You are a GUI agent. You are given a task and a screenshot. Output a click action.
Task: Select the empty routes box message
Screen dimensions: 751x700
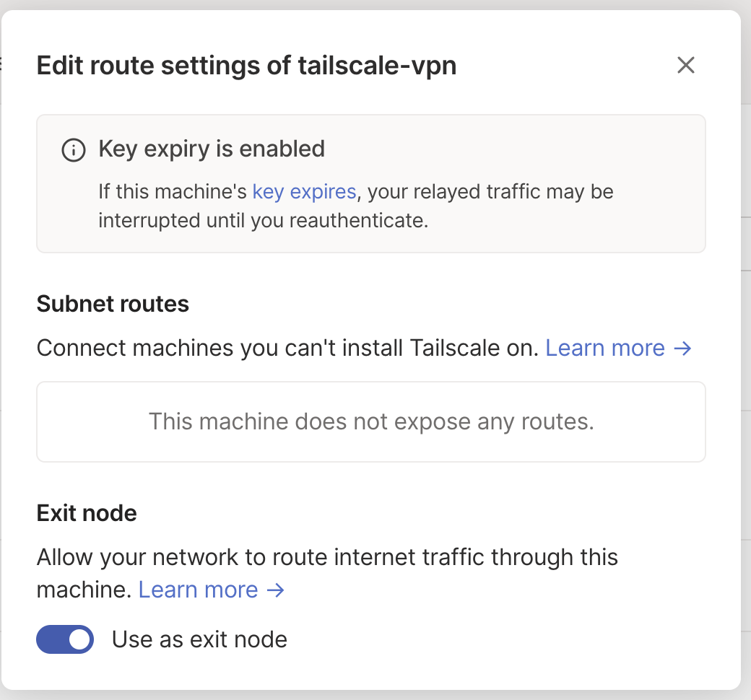point(371,421)
